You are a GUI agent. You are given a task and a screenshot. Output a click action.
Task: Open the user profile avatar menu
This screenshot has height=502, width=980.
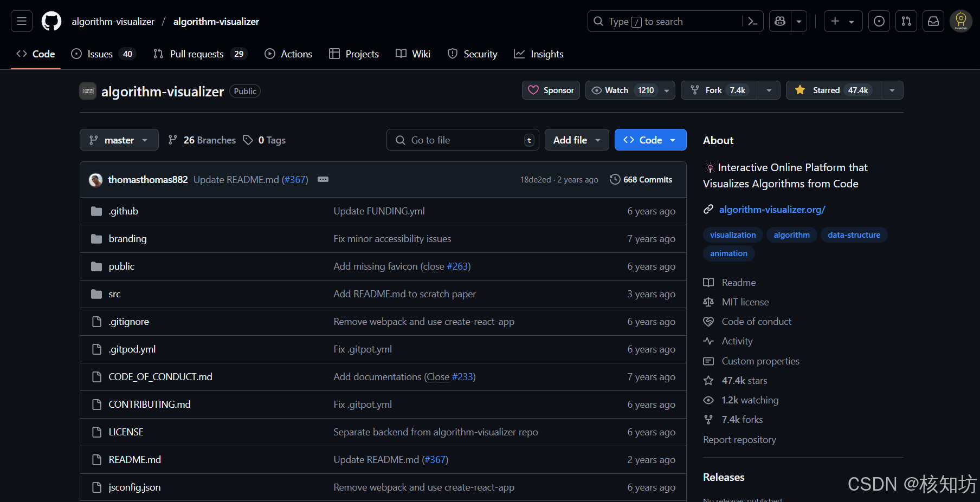click(961, 21)
